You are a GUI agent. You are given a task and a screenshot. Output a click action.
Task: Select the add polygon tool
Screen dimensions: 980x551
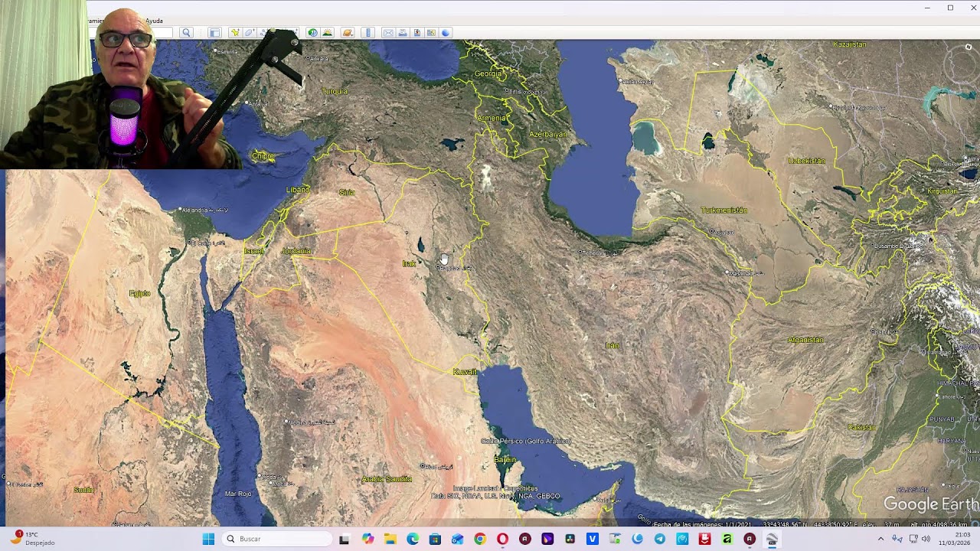point(249,32)
